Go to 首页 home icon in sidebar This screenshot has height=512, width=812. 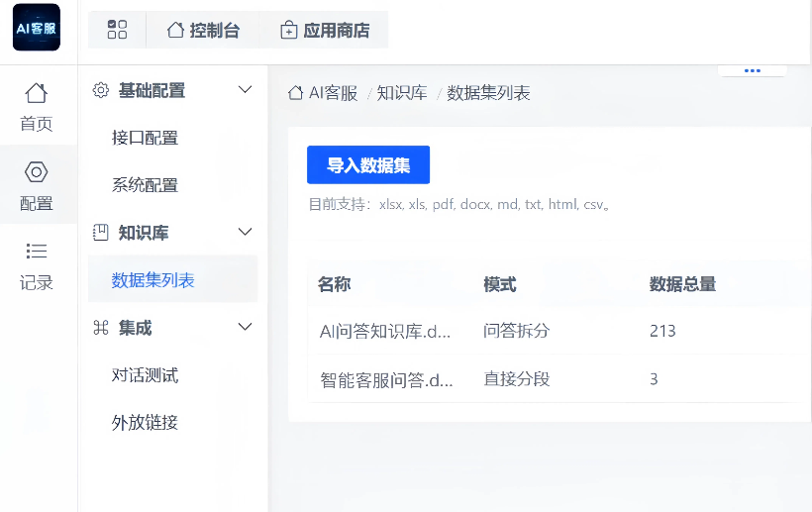pyautogui.click(x=37, y=94)
